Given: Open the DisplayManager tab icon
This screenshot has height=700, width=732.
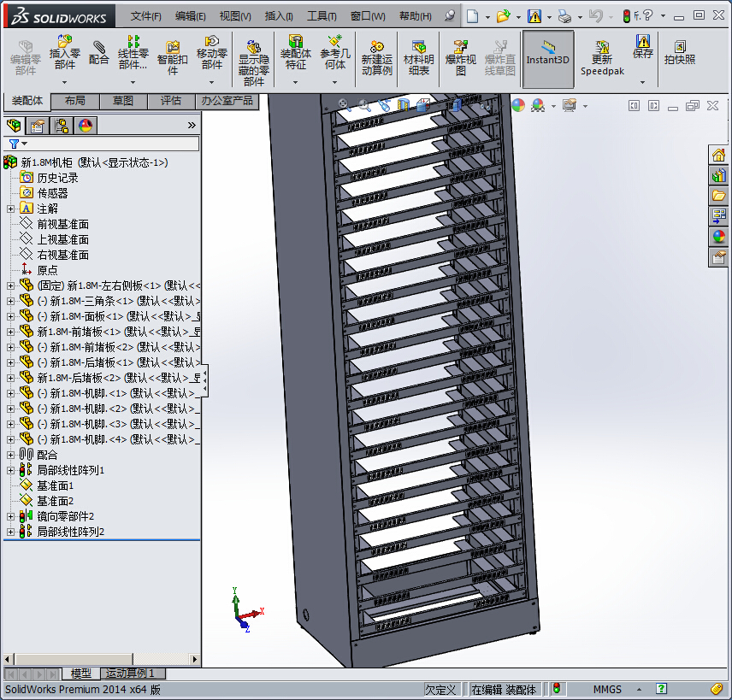Looking at the screenshot, I should coord(86,126).
